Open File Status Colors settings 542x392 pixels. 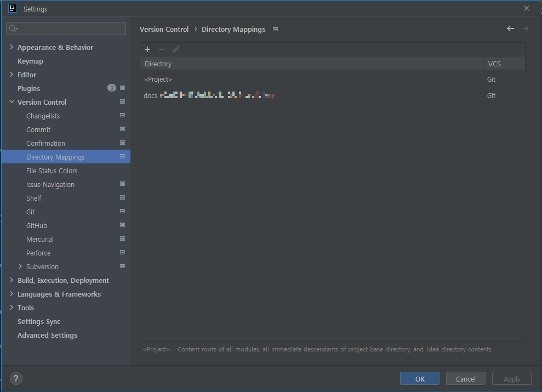52,171
